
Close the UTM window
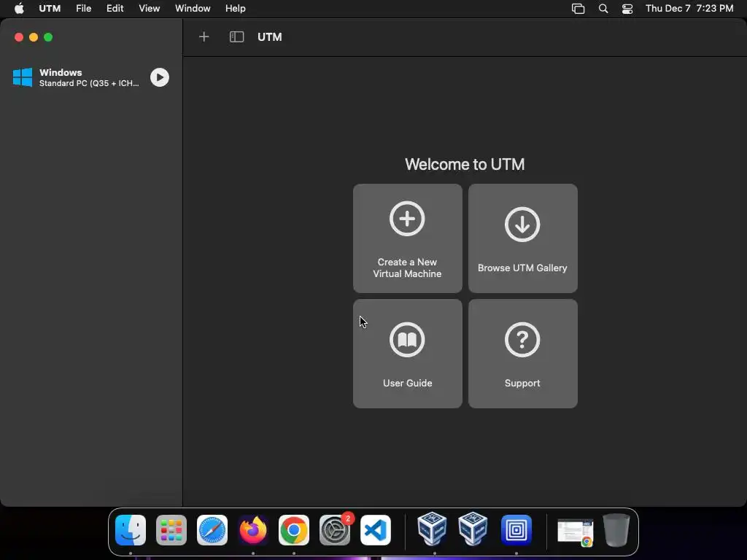coord(19,37)
